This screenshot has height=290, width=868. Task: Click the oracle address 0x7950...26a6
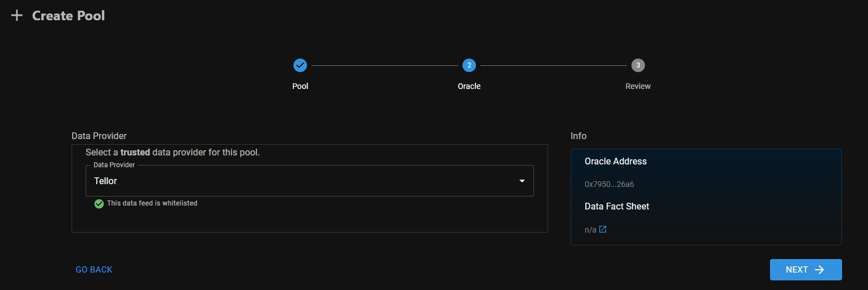pos(609,184)
